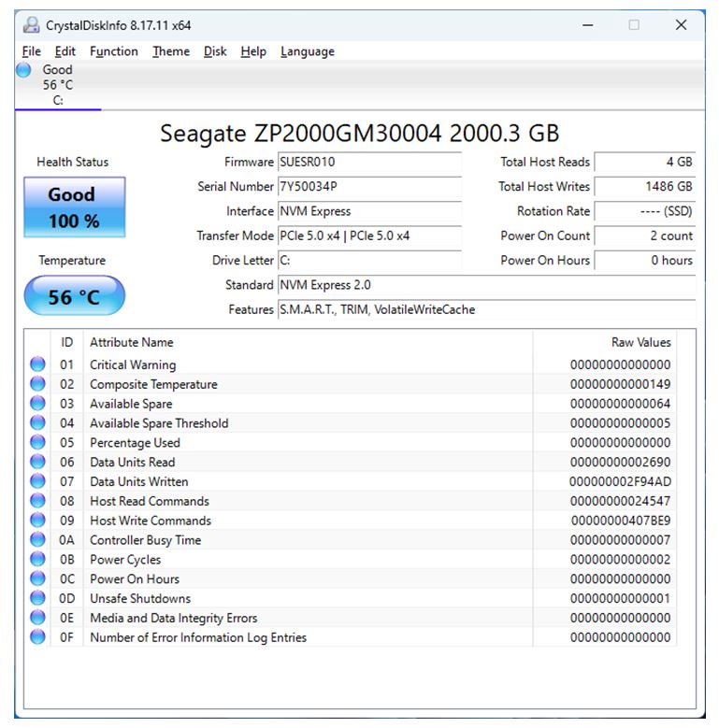
Task: Click the Critical Warning status orb
Action: 37,364
